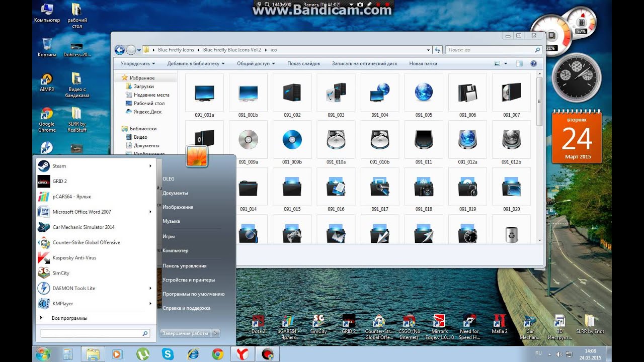Open the Recycle Bin (Корзина) desktop icon
This screenshot has height=362, width=644.
[x=47, y=47]
